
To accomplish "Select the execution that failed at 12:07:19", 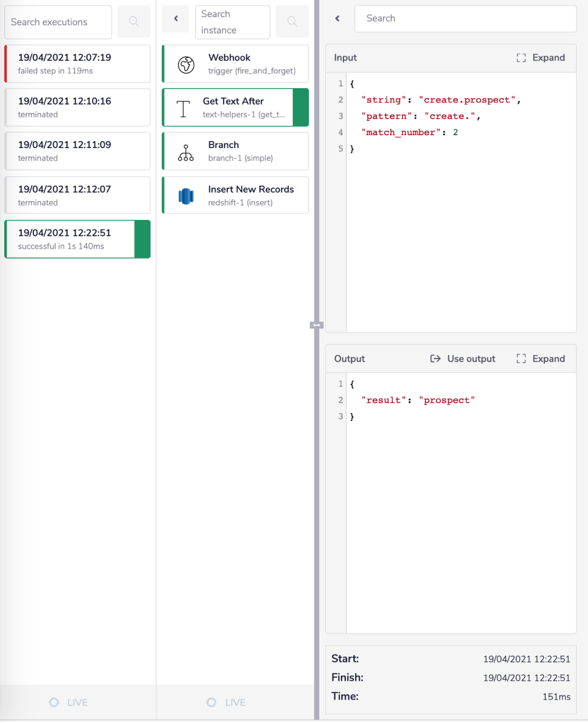I will point(77,63).
